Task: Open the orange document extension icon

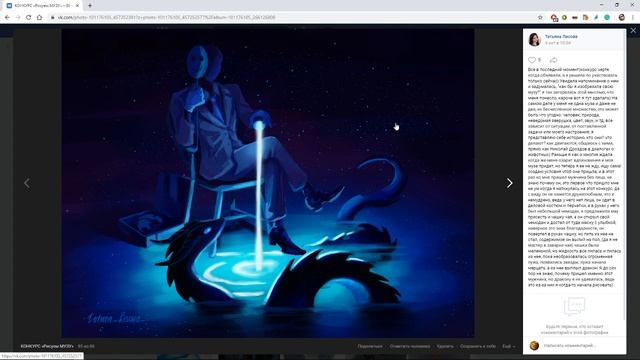Action: tap(585, 18)
